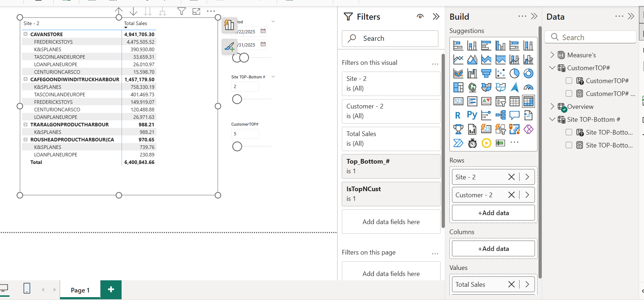The image size is (644, 300).
Task: Select the card (123) visual
Action: coord(458,101)
